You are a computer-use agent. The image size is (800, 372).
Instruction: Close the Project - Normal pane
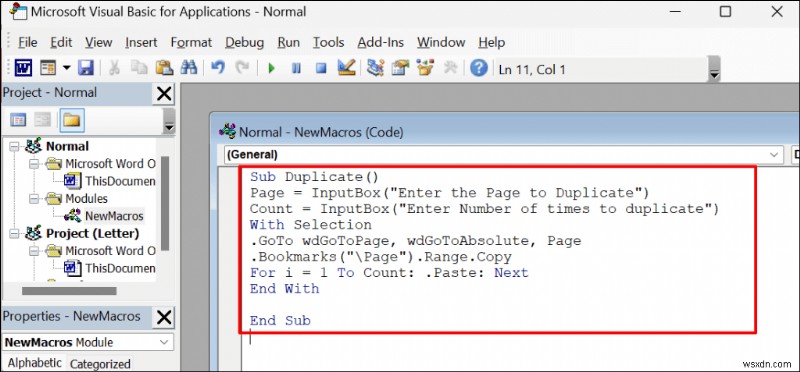(164, 94)
